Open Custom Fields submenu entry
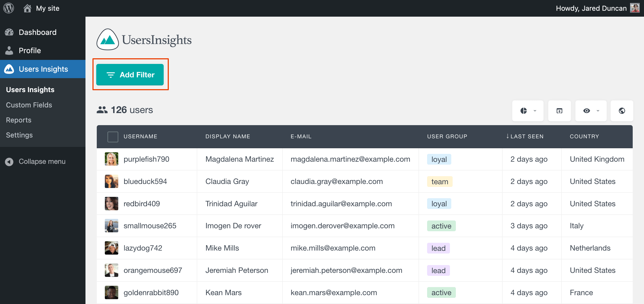The height and width of the screenshot is (304, 644). [x=29, y=105]
